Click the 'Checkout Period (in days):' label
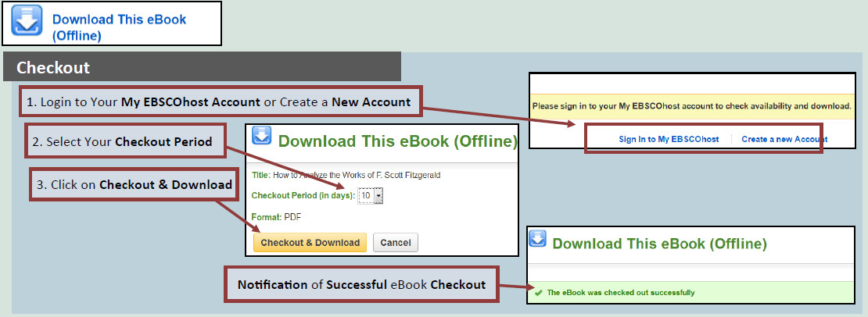Image resolution: width=868 pixels, height=317 pixels. [303, 195]
